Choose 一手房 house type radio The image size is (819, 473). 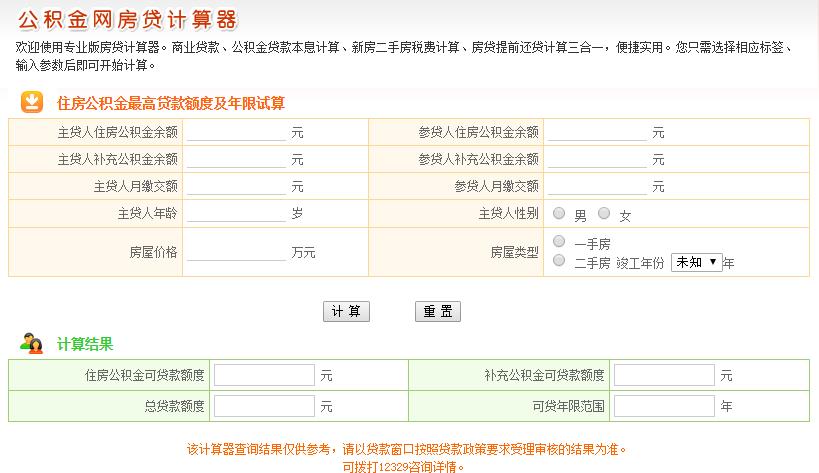[x=559, y=241]
